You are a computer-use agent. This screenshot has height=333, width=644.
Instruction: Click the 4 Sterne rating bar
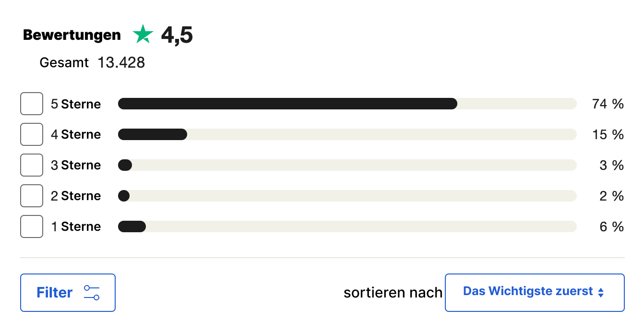click(347, 134)
